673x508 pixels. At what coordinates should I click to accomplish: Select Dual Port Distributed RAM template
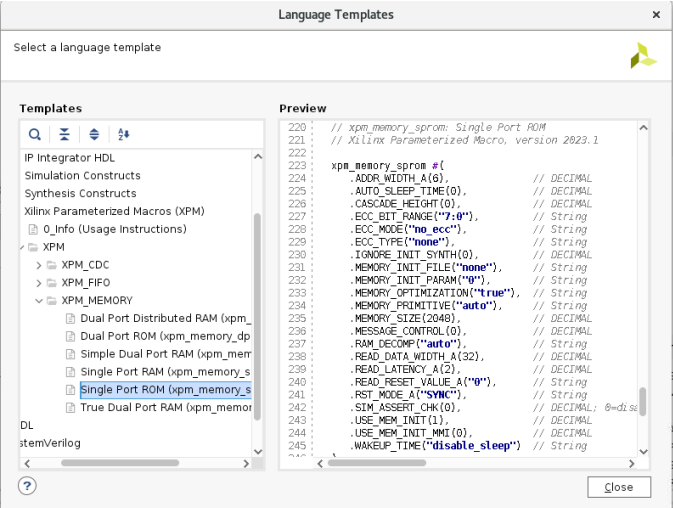[x=164, y=318]
